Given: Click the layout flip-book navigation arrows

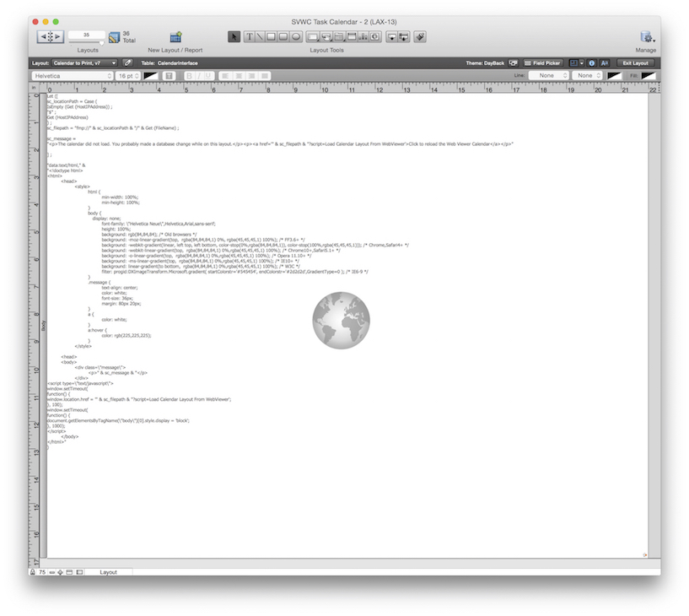Looking at the screenshot, I should point(50,36).
